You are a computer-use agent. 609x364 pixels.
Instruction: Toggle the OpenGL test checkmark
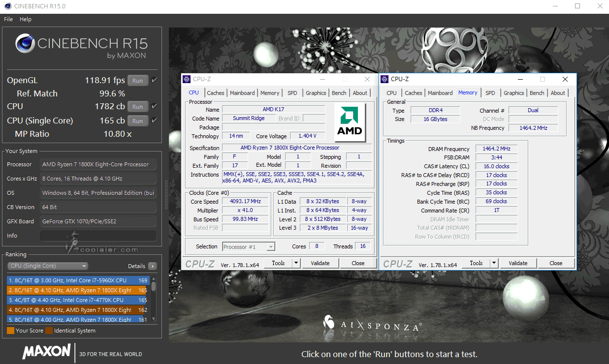coord(155,80)
